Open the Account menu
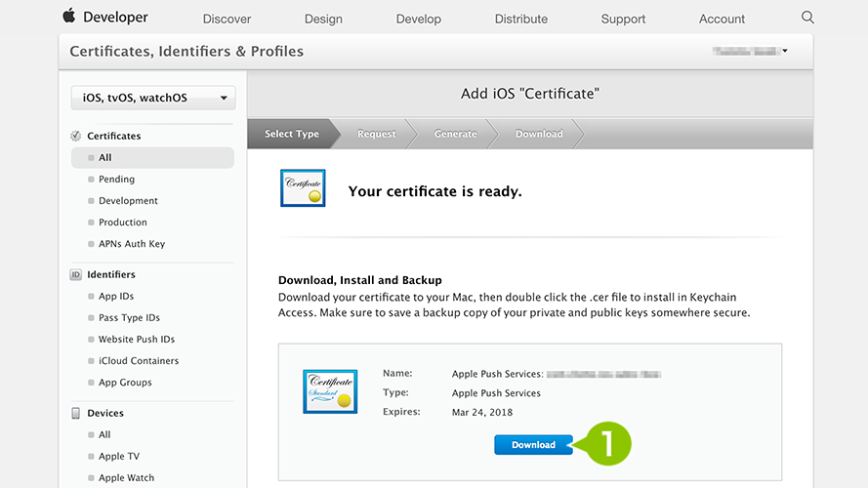This screenshot has height=488, width=868. [722, 19]
